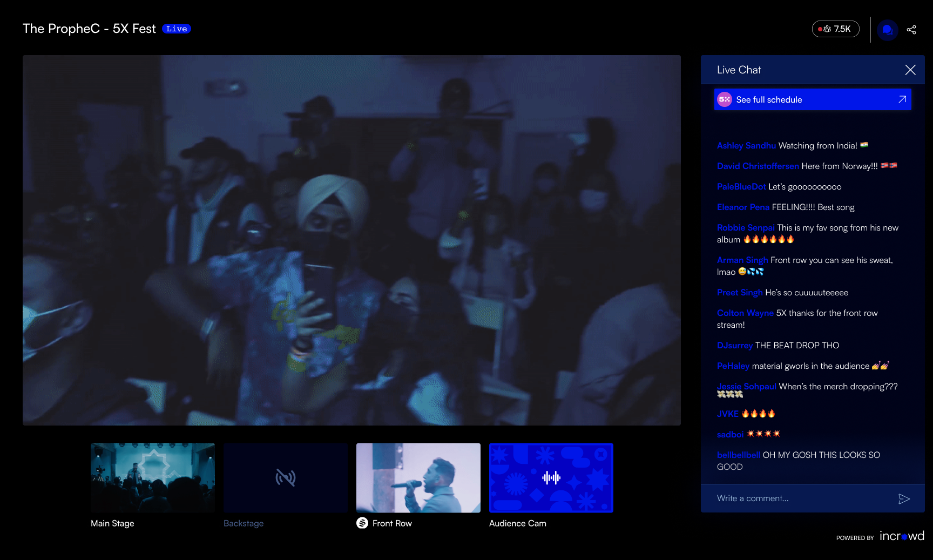Click the message 'FEELING!!!! Best song'
The height and width of the screenshot is (560, 933).
point(813,207)
